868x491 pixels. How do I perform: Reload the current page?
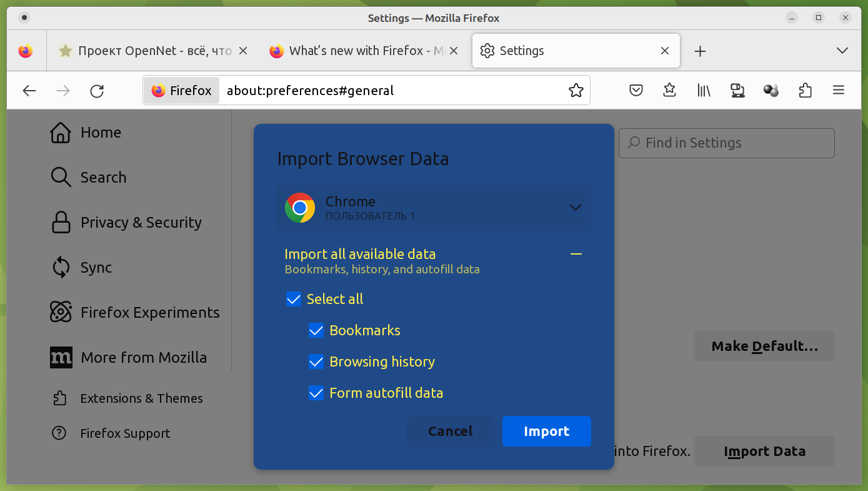coord(97,91)
